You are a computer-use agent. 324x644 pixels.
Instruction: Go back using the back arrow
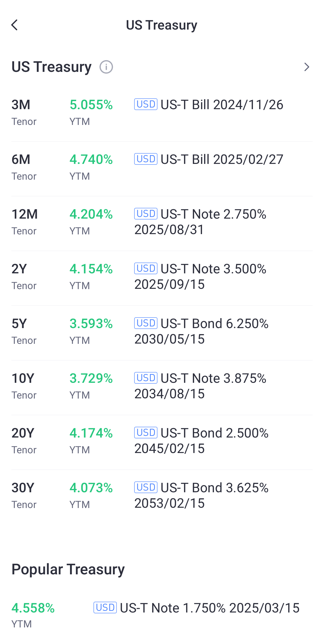tap(15, 25)
